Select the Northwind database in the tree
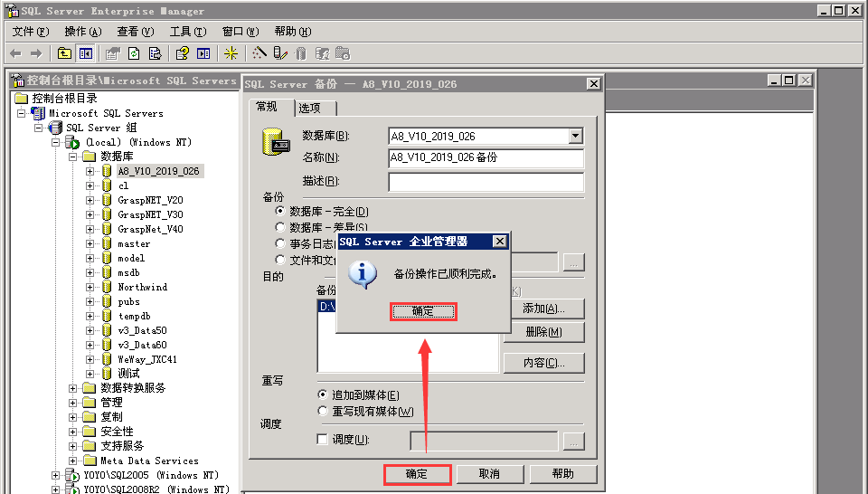868x494 pixels. pyautogui.click(x=142, y=287)
